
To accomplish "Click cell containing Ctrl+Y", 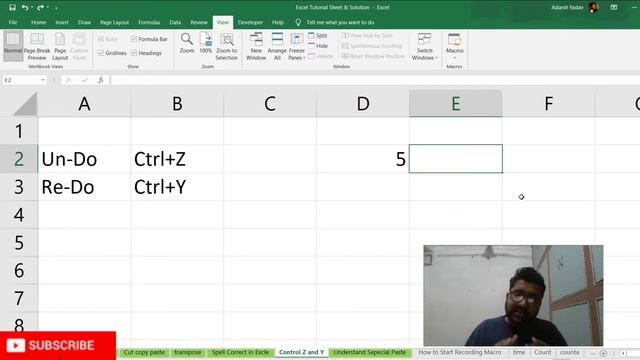I will pyautogui.click(x=177, y=187).
